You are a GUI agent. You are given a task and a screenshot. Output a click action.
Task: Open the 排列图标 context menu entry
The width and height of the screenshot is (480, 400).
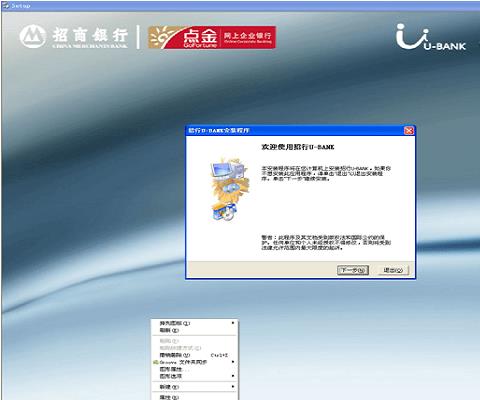tap(195, 323)
